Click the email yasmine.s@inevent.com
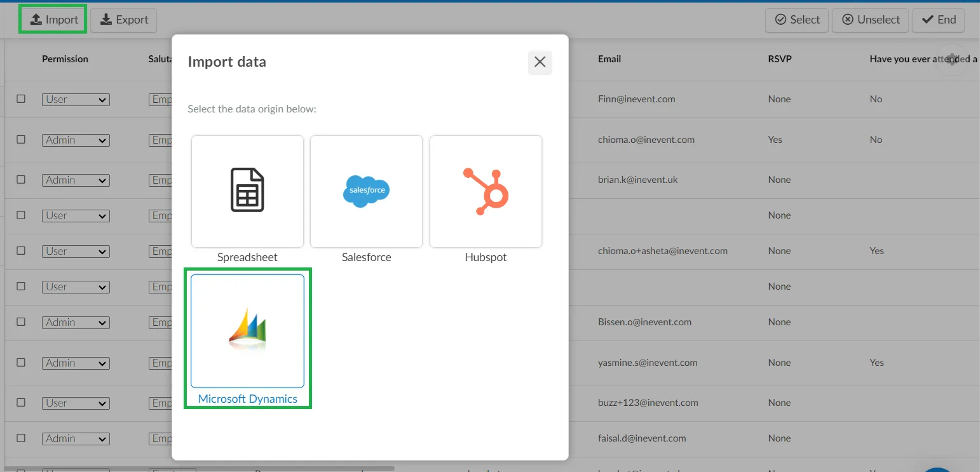Image resolution: width=980 pixels, height=472 pixels. coord(648,363)
